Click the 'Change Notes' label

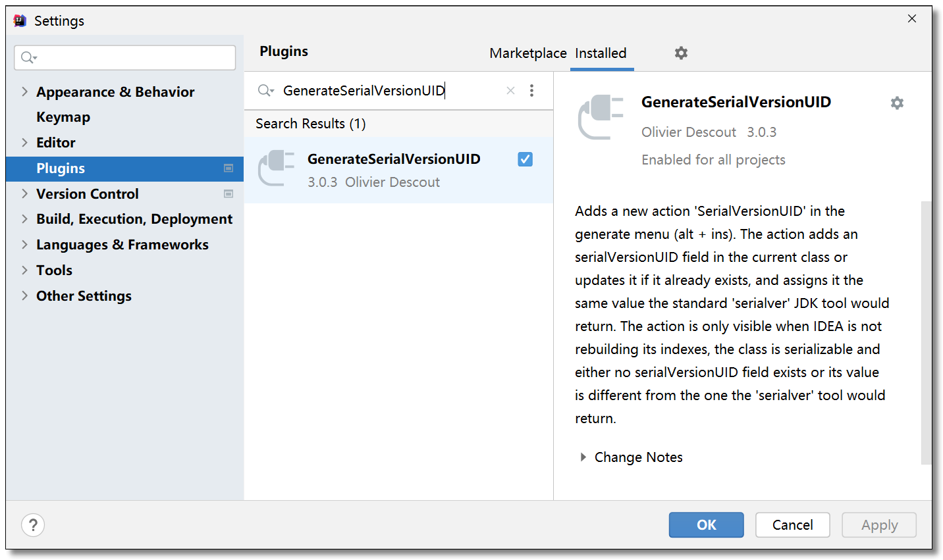638,457
